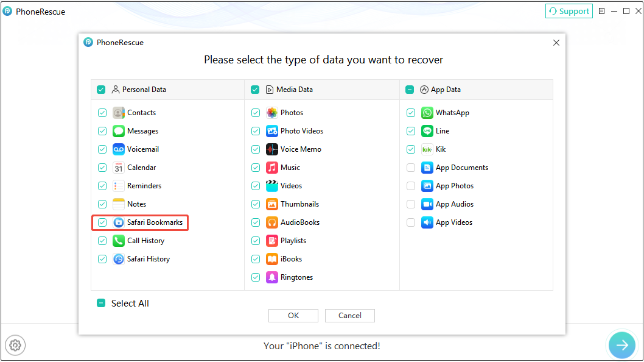Uncheck the Safari History checkbox
644x362 pixels.
click(102, 259)
